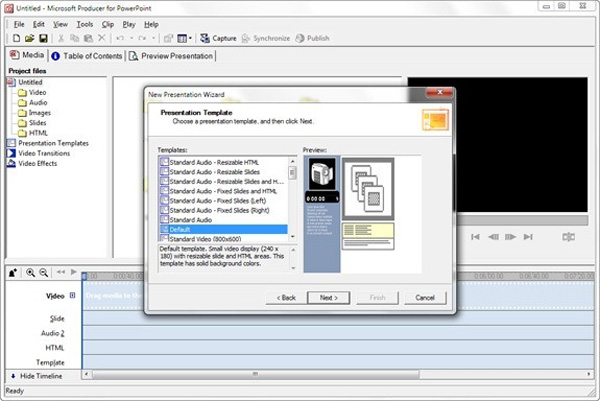This screenshot has height=401, width=600.
Task: Switch to the Table of Contents tab
Action: coord(86,56)
